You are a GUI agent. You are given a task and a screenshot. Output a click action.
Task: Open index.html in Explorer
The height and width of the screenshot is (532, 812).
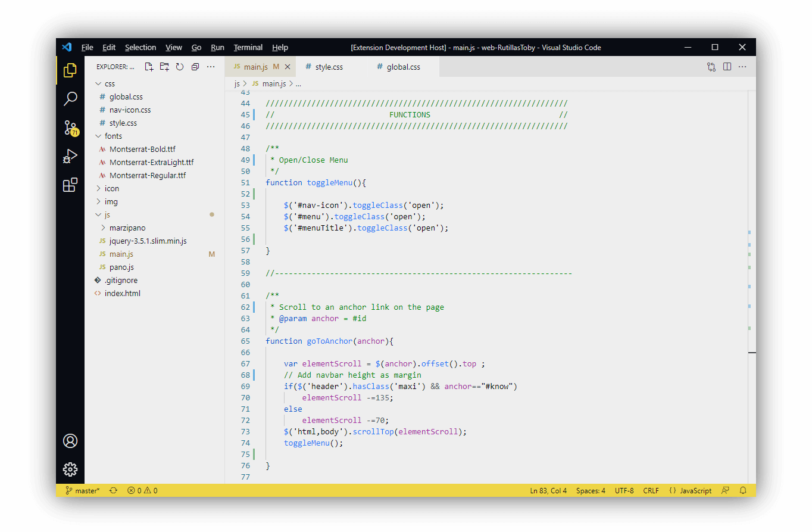point(155,293)
